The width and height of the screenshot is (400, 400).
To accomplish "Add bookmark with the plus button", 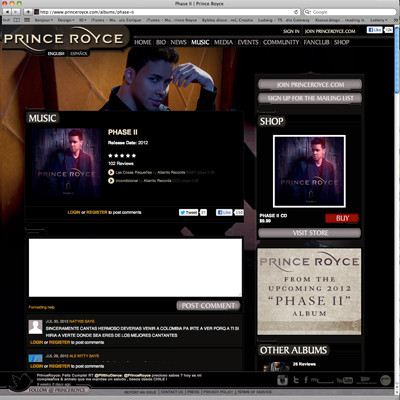I will (28, 12).
